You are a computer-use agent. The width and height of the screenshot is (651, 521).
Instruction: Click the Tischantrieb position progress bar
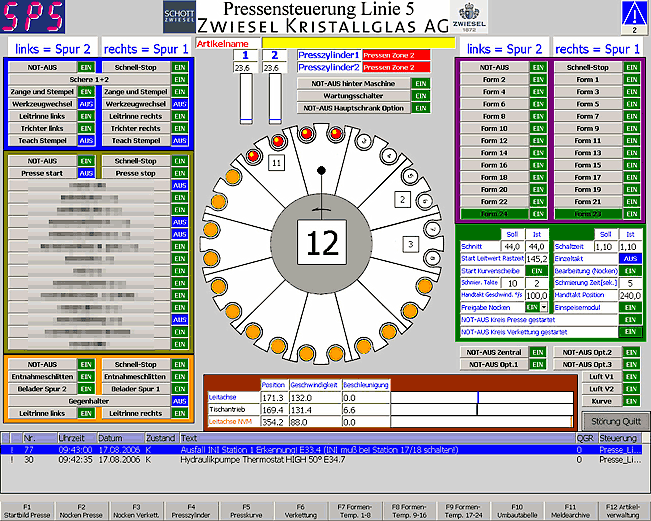(x=482, y=409)
